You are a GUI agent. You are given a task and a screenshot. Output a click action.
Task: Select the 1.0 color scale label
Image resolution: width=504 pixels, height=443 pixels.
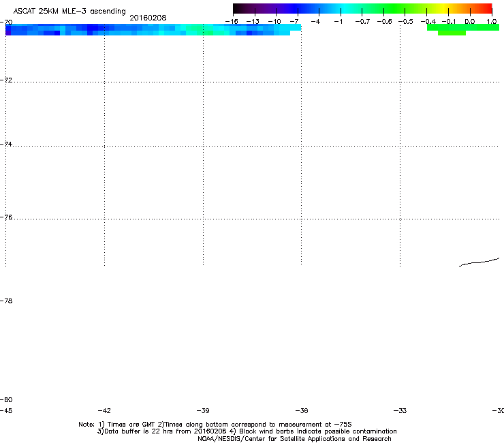pyautogui.click(x=492, y=22)
